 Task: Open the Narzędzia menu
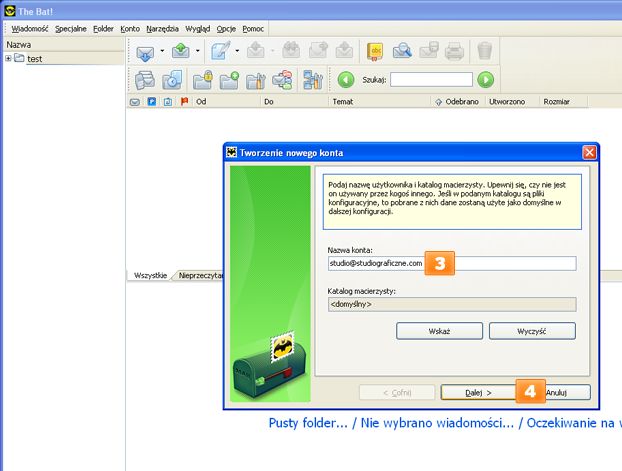click(162, 29)
